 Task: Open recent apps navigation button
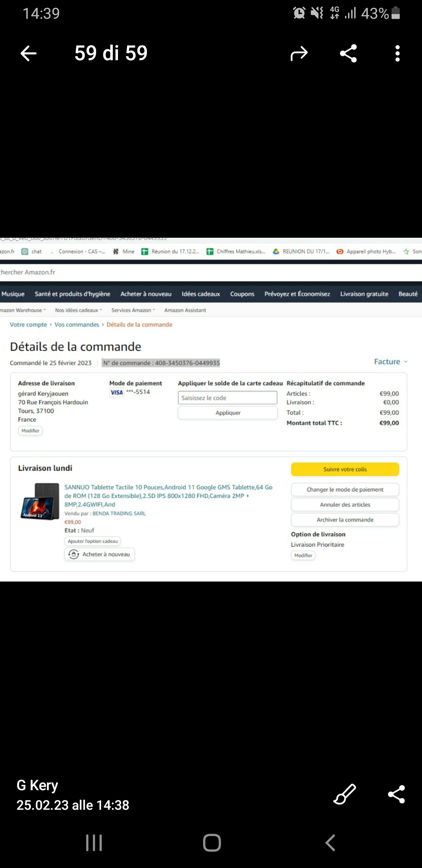pos(94,843)
